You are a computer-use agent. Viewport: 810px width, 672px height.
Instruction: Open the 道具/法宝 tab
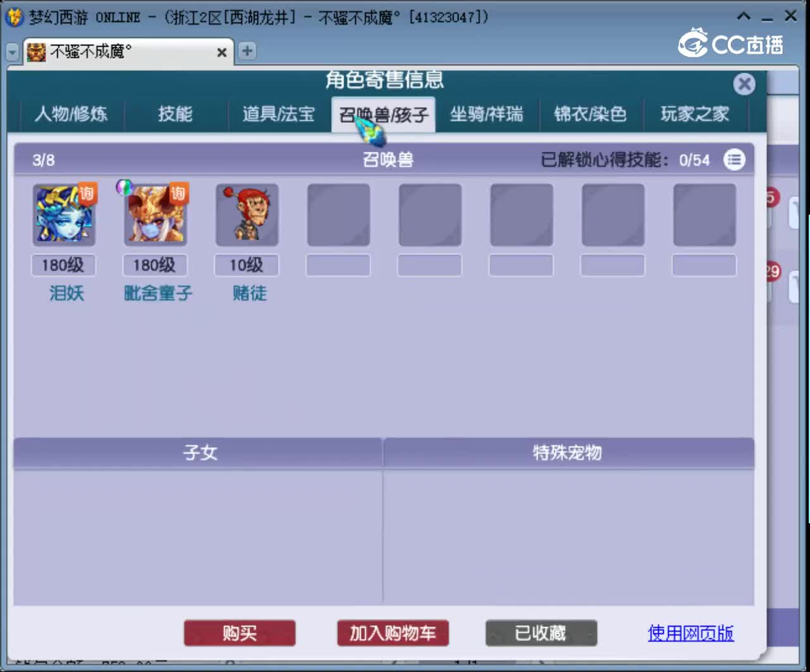[278, 114]
